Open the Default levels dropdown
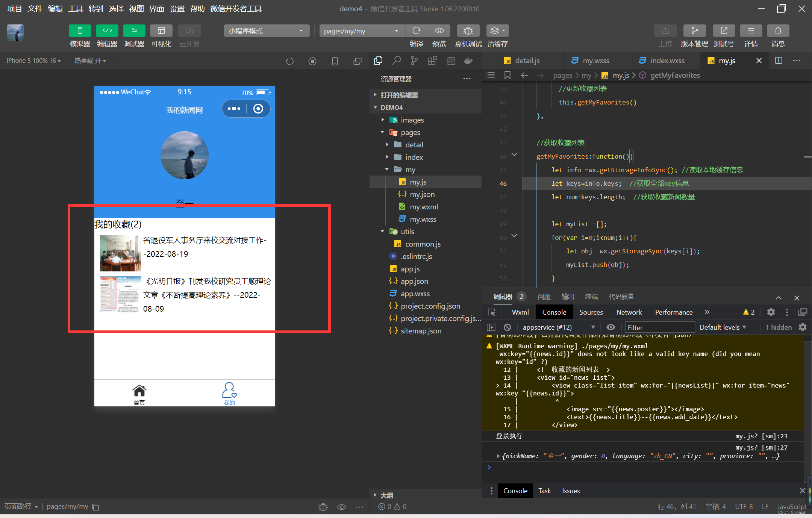Viewport: 812px width, 518px height. click(723, 327)
